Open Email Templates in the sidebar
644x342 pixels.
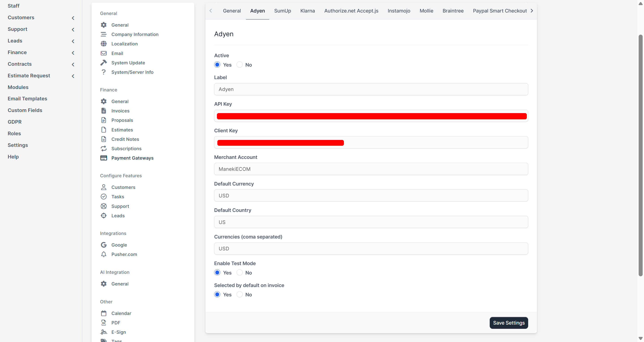pyautogui.click(x=27, y=99)
